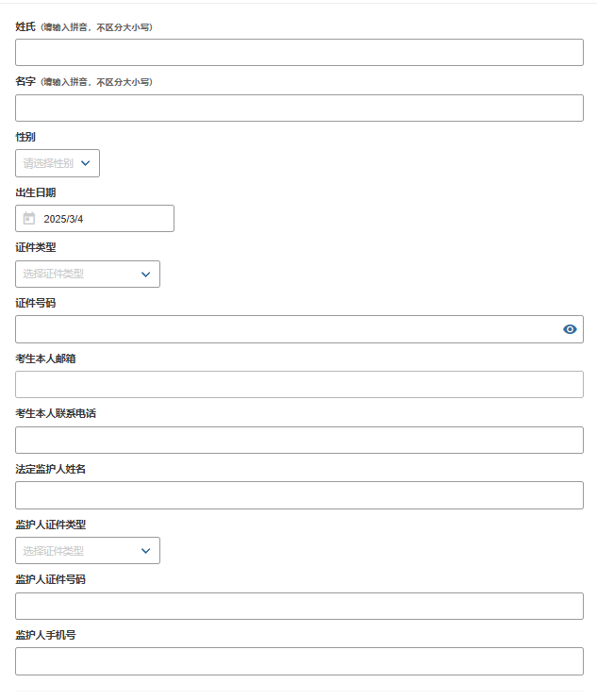Click the calendar icon in 出生日期 field
Viewport: 597px width, 700px height.
29,218
